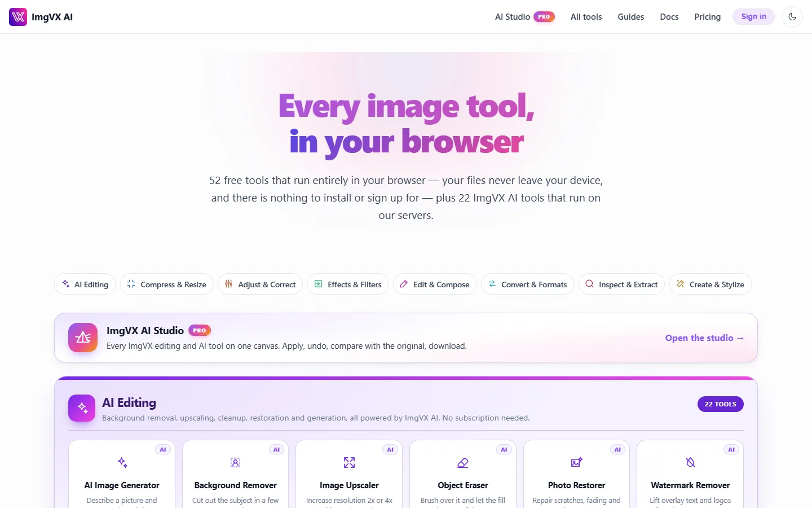The image size is (812, 508).
Task: Click 'Increase resolution 2x or 4x' description
Action: coord(349,501)
